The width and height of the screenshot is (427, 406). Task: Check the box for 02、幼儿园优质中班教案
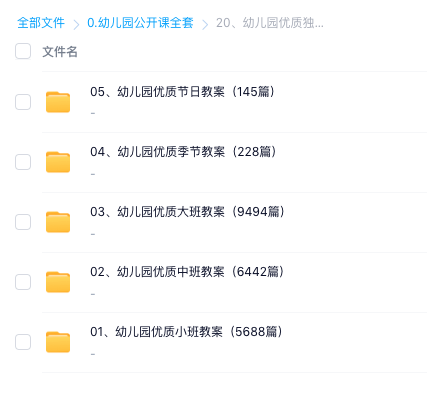(23, 282)
